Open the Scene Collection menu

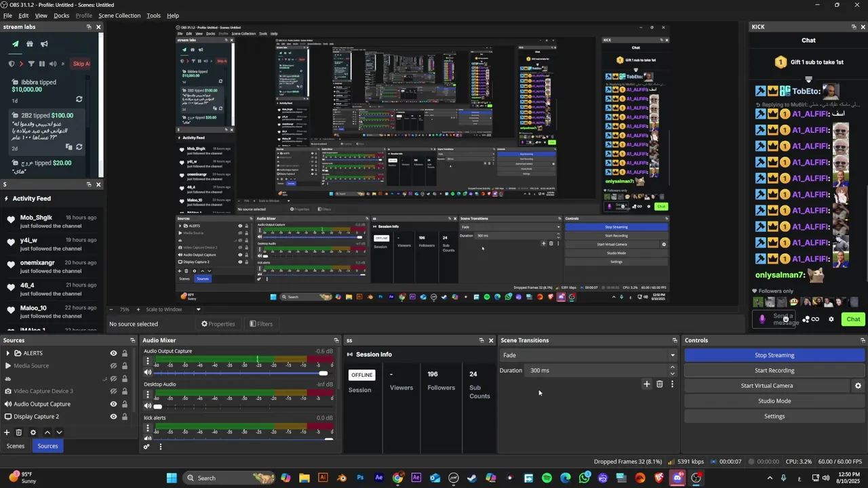coord(119,16)
